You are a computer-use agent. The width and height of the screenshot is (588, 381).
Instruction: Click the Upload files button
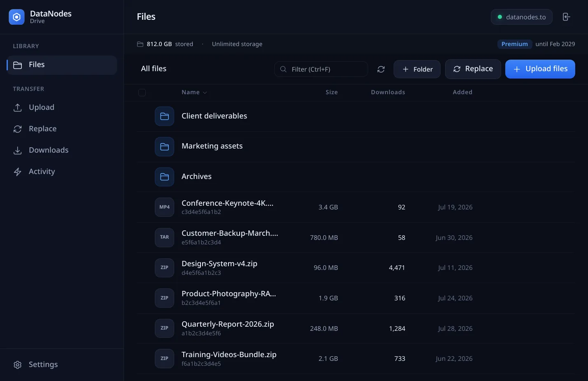(x=540, y=69)
